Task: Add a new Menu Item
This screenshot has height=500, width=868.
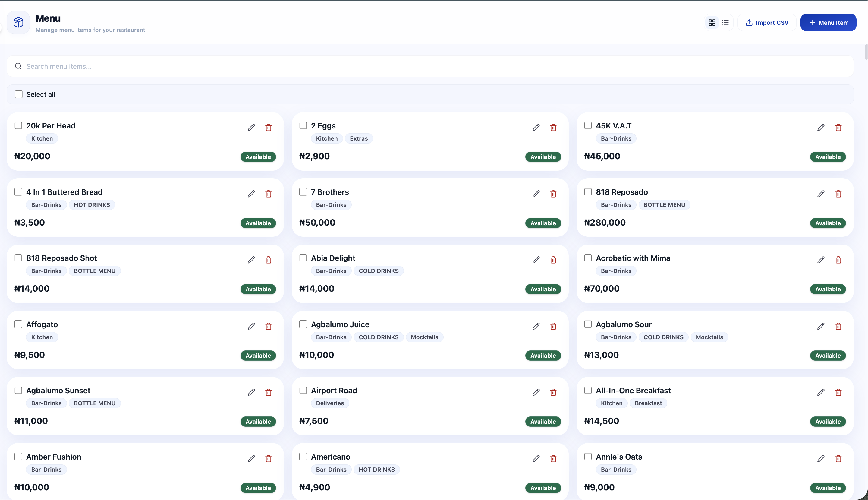Action: coord(828,23)
